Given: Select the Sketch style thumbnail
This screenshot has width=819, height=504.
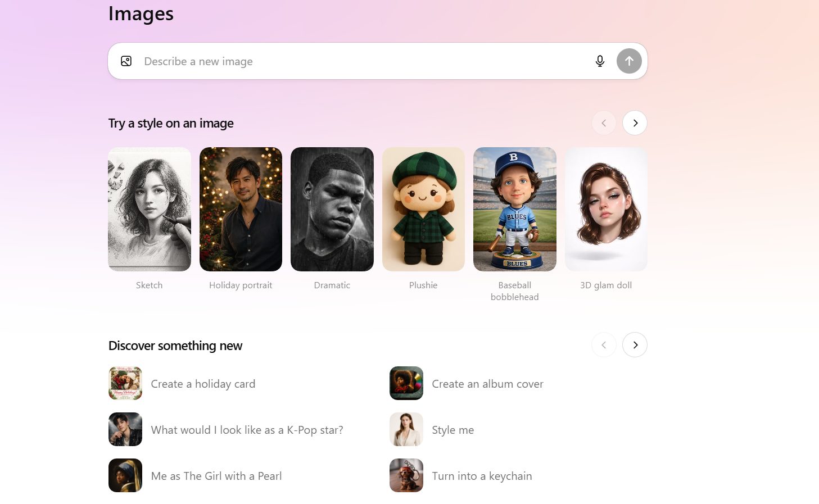Looking at the screenshot, I should point(150,209).
